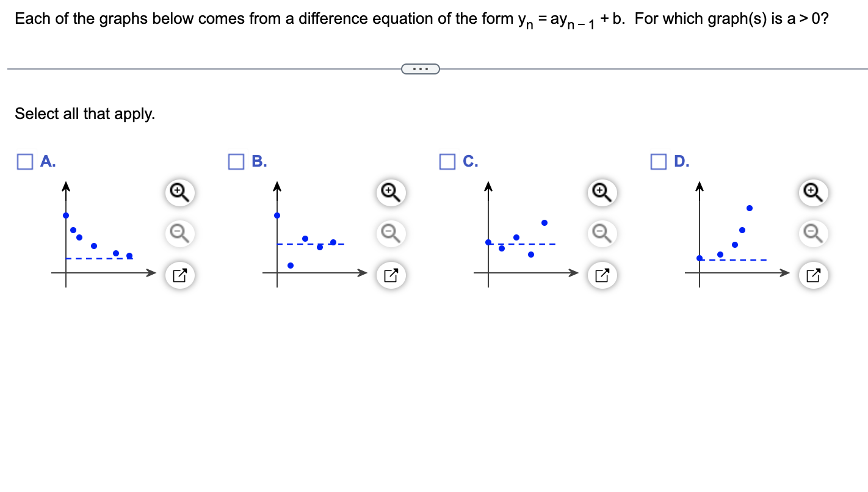The height and width of the screenshot is (492, 868).
Task: Check answer option C checkbox
Action: point(447,162)
